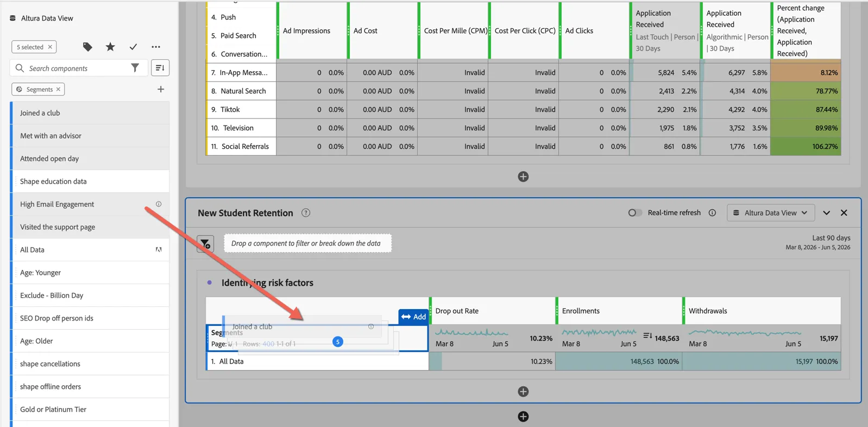Screen dimensions: 868x427
Task: Select Shape education data segment
Action: [90, 181]
